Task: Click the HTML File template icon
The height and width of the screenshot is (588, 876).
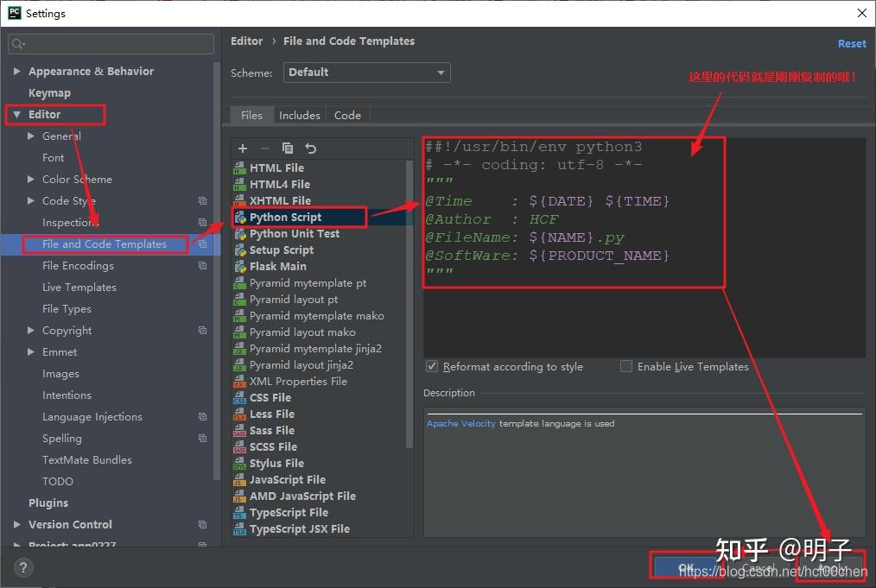Action: click(239, 168)
